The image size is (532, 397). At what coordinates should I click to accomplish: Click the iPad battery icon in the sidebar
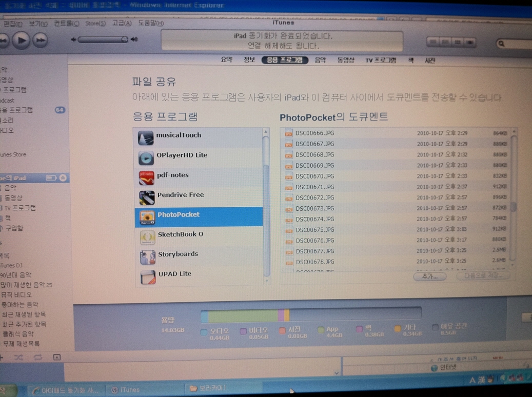(51, 178)
